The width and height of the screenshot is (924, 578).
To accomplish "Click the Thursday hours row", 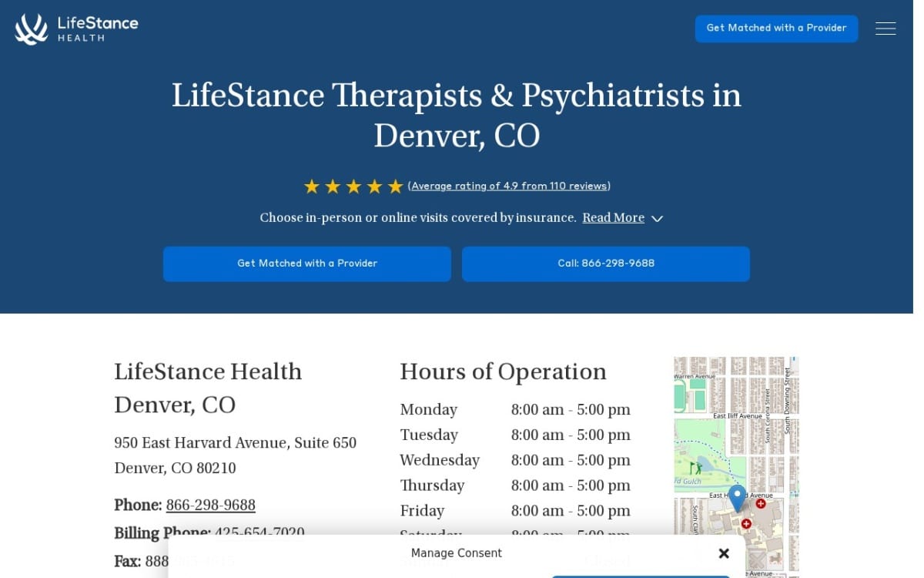I will point(515,486).
